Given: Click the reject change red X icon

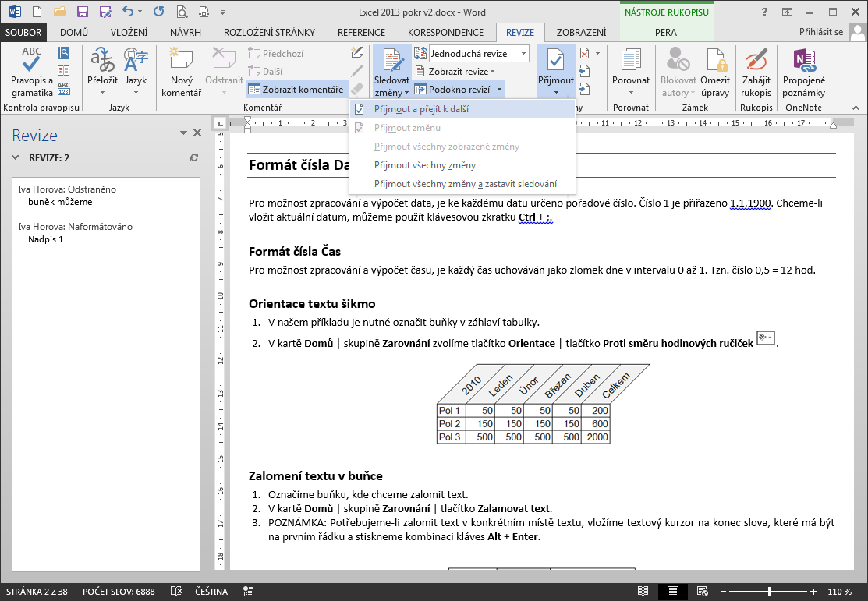Looking at the screenshot, I should tap(585, 53).
